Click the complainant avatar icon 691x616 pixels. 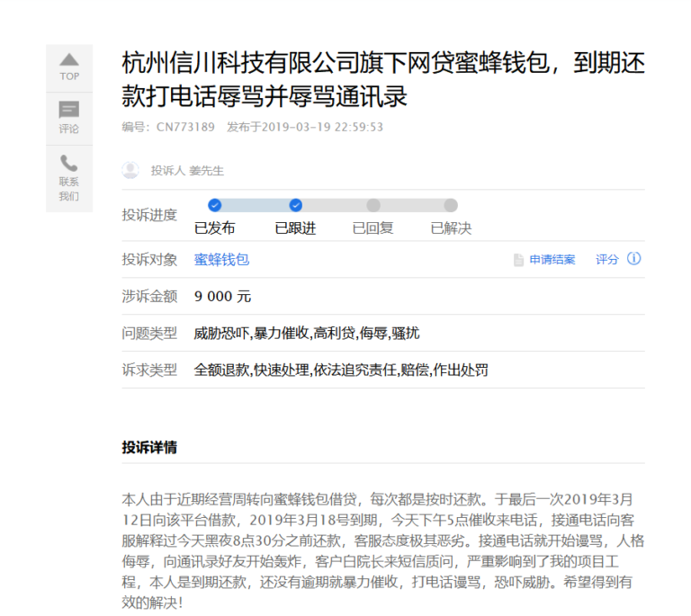130,170
